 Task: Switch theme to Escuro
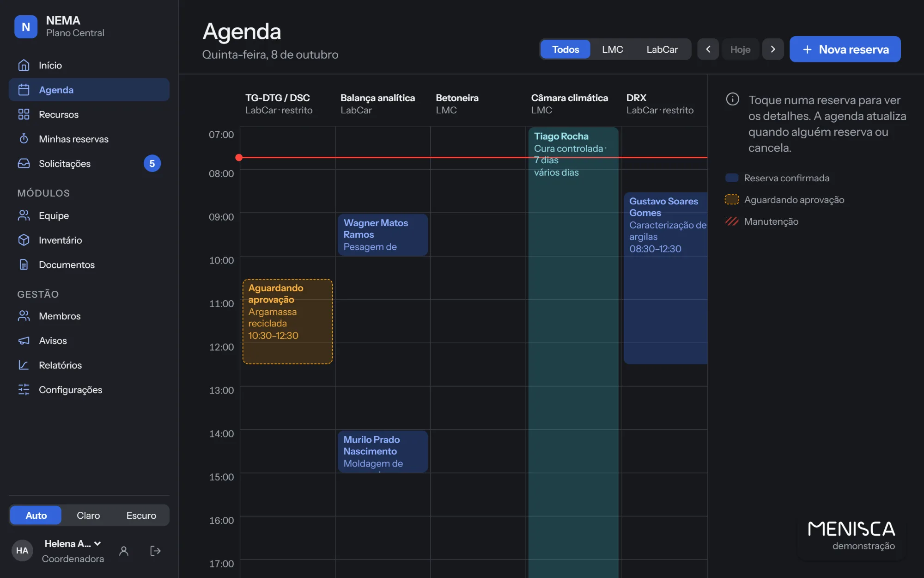(141, 515)
